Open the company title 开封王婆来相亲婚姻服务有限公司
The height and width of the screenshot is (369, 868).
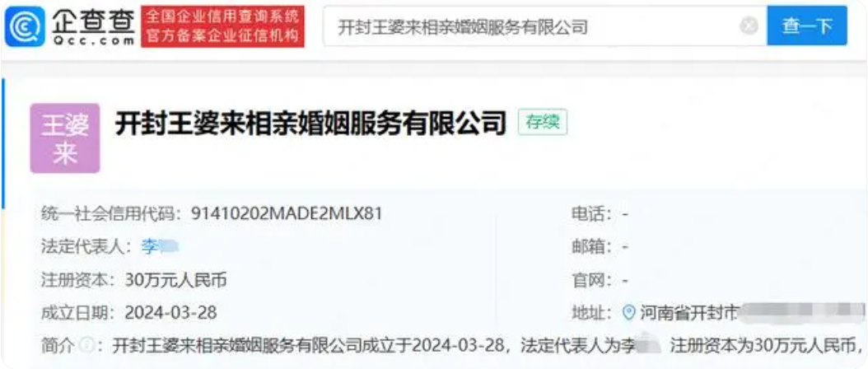310,124
